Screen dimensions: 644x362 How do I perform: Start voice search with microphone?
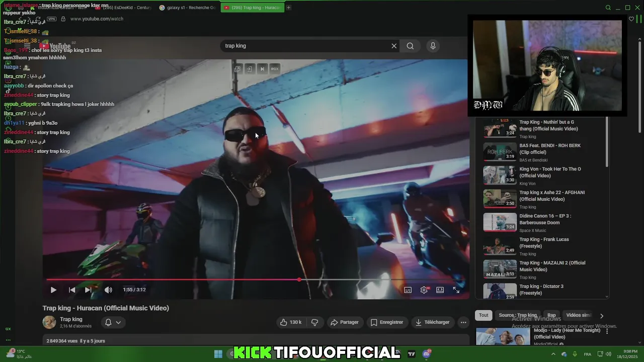click(433, 46)
